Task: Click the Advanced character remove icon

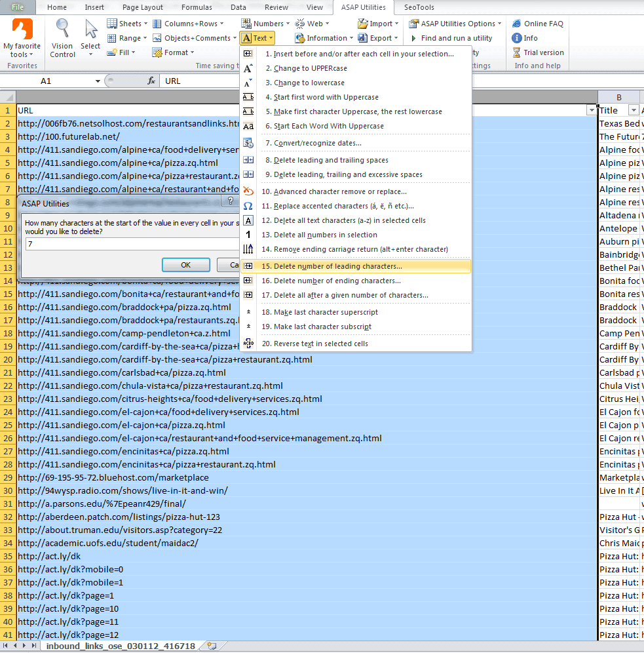Action: click(248, 191)
